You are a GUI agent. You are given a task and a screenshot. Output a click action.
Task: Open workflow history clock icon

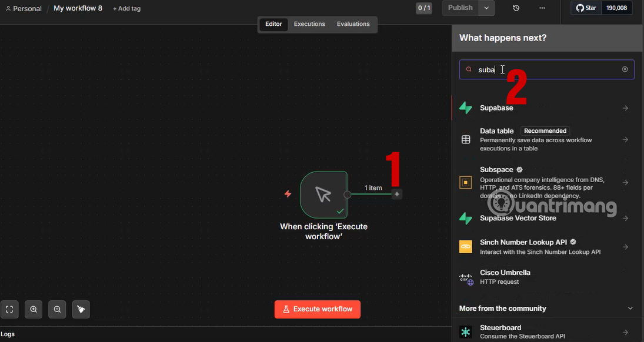[516, 8]
